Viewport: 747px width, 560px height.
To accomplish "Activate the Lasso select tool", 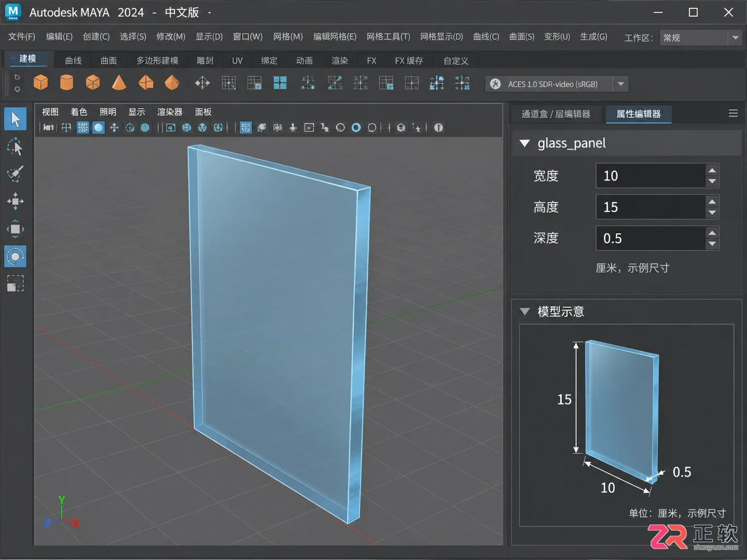I will click(15, 147).
